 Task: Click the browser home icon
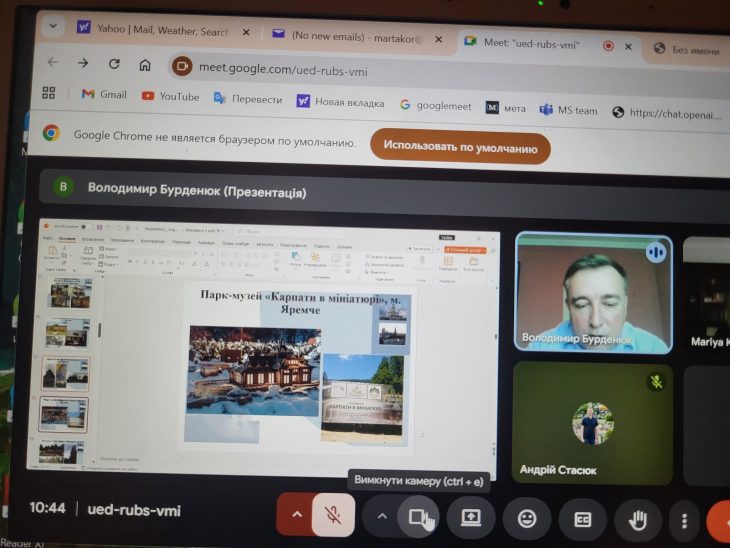tap(145, 65)
